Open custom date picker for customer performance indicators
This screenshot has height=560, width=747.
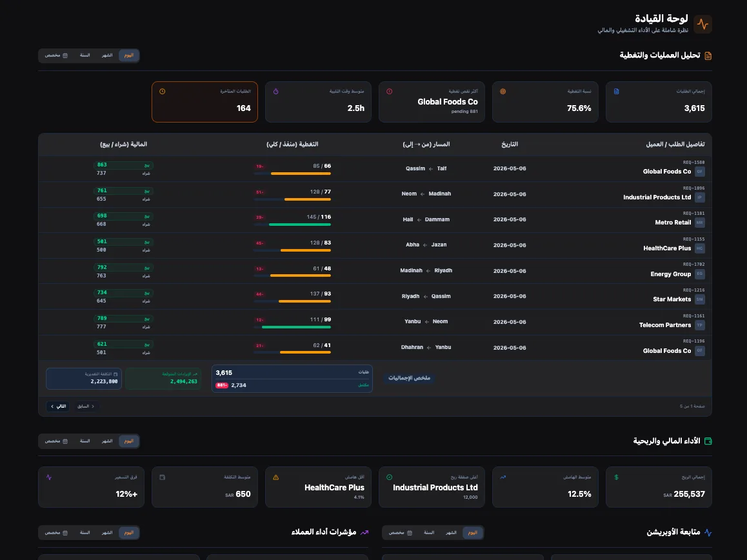(x=56, y=532)
